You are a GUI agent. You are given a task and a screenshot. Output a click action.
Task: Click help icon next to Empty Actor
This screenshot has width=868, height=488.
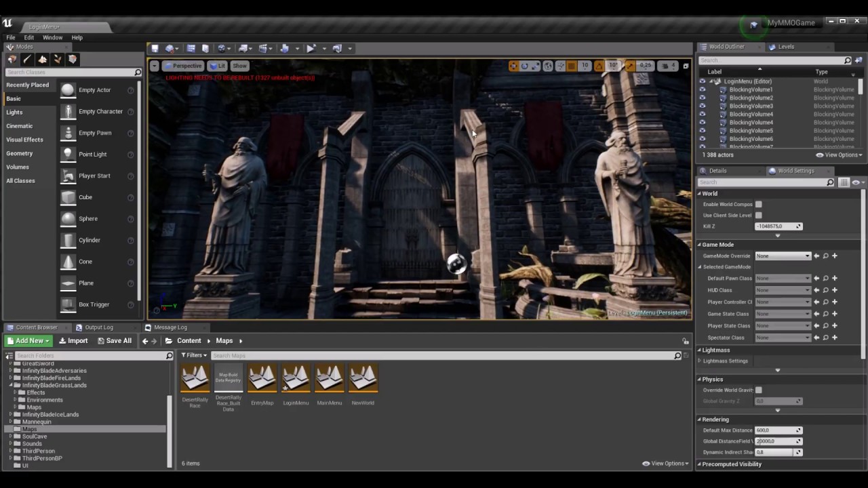coord(131,90)
